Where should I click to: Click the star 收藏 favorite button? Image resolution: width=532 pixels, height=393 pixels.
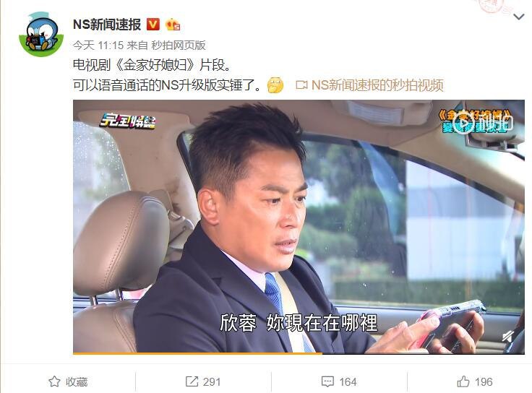click(68, 382)
